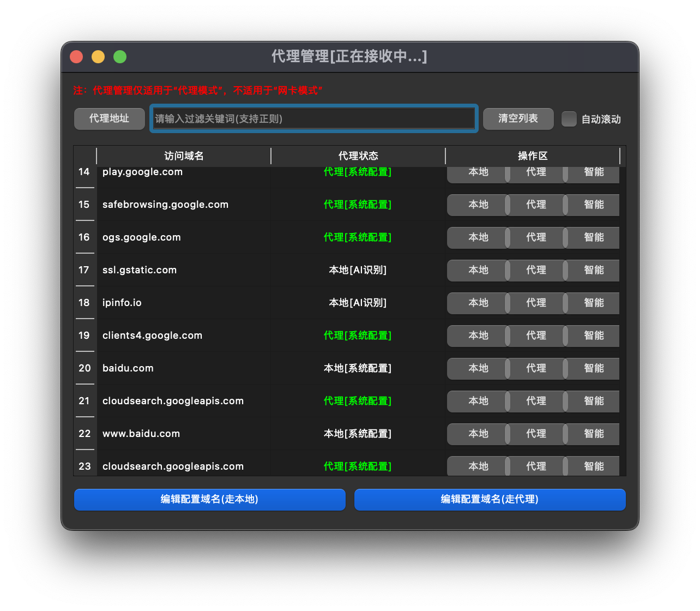The height and width of the screenshot is (611, 700).
Task: Set ipinfo.io to 本地 mode
Action: [x=478, y=303]
